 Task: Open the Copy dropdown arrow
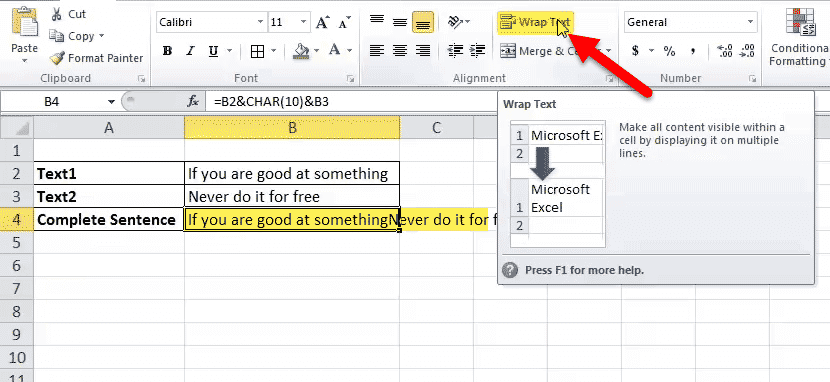pyautogui.click(x=101, y=36)
